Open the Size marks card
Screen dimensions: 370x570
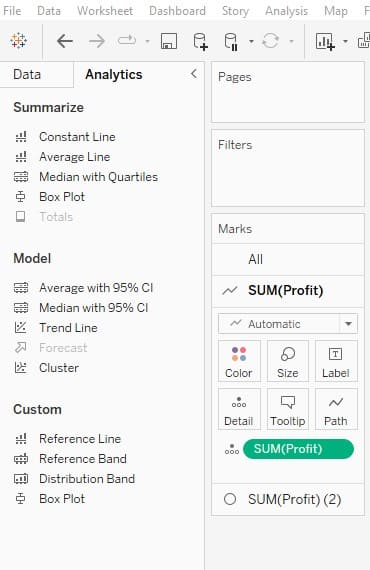[x=287, y=361]
